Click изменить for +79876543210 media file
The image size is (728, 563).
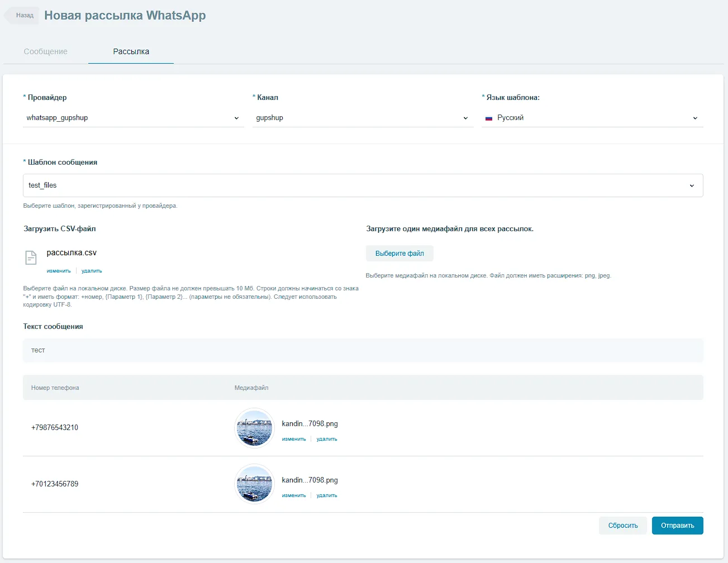click(x=294, y=439)
